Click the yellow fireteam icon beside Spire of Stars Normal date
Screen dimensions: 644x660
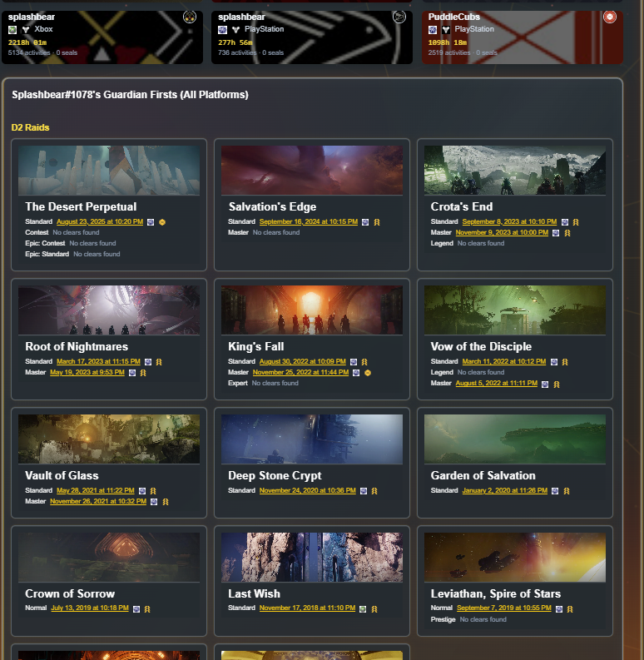570,609
